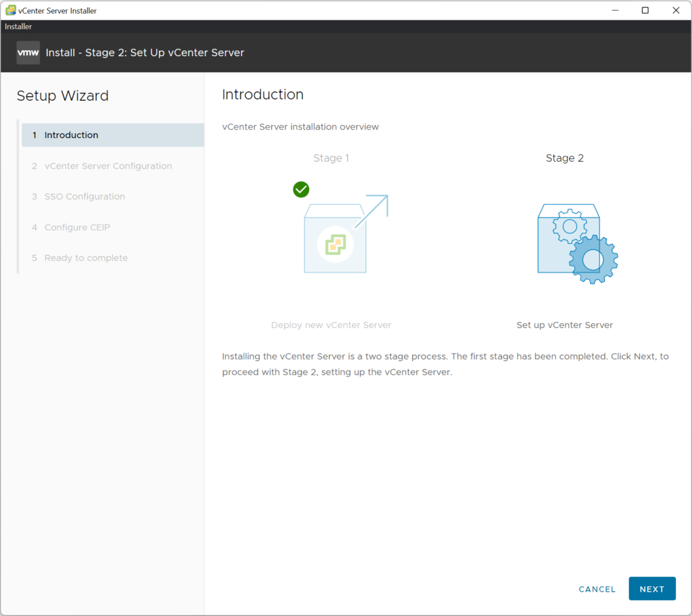Click the large gear in Stage 2 graphic
692x616 pixels.
(593, 259)
